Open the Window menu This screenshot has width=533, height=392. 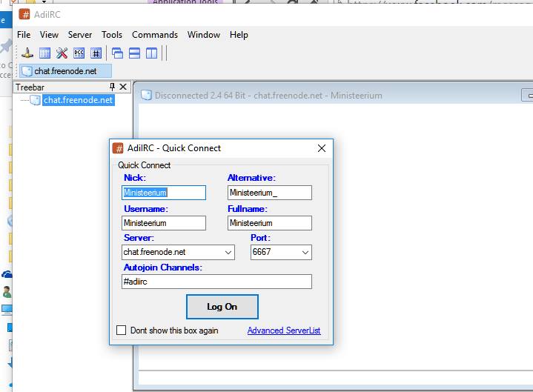[204, 35]
